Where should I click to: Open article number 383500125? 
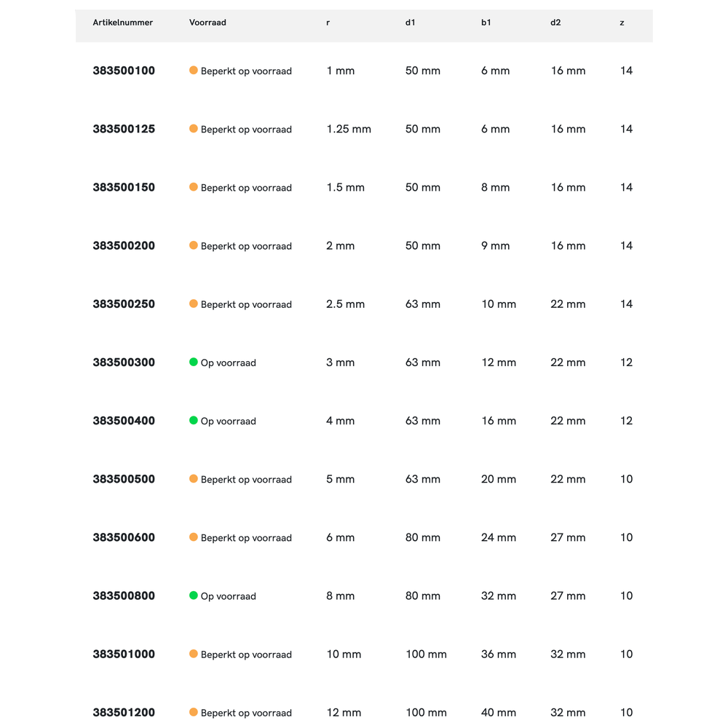[x=124, y=129]
